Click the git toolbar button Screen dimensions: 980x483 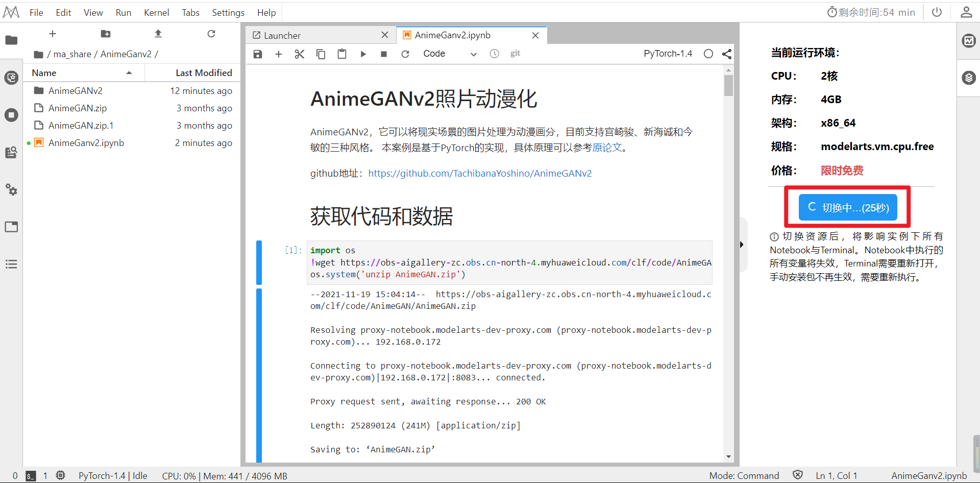(x=516, y=53)
